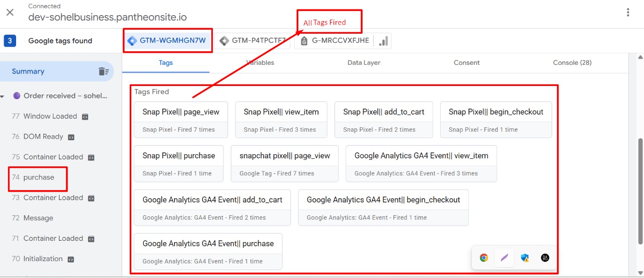The width and height of the screenshot is (644, 278).
Task: Open the GA4 Event|| add_to_cart tag card
Action: (212, 208)
